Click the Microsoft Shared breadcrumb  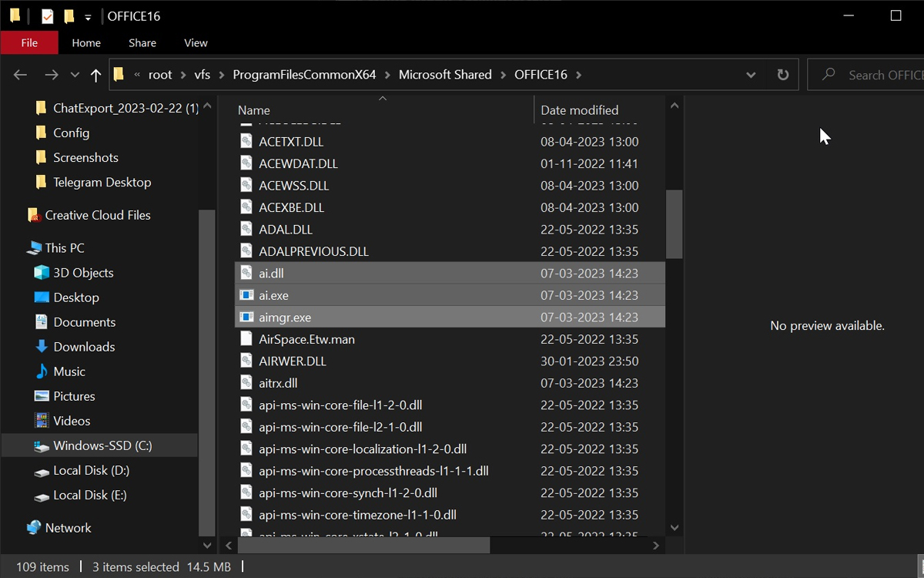445,75
